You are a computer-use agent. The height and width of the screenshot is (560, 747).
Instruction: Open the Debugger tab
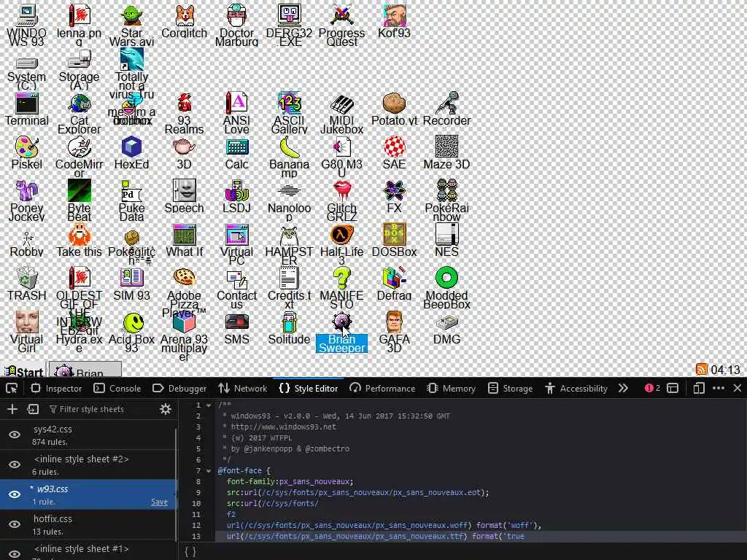pyautogui.click(x=179, y=388)
